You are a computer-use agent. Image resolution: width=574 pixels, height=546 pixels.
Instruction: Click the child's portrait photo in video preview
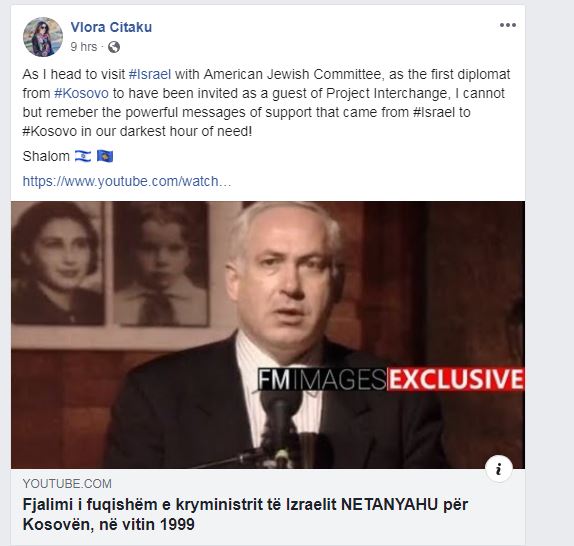[161, 264]
